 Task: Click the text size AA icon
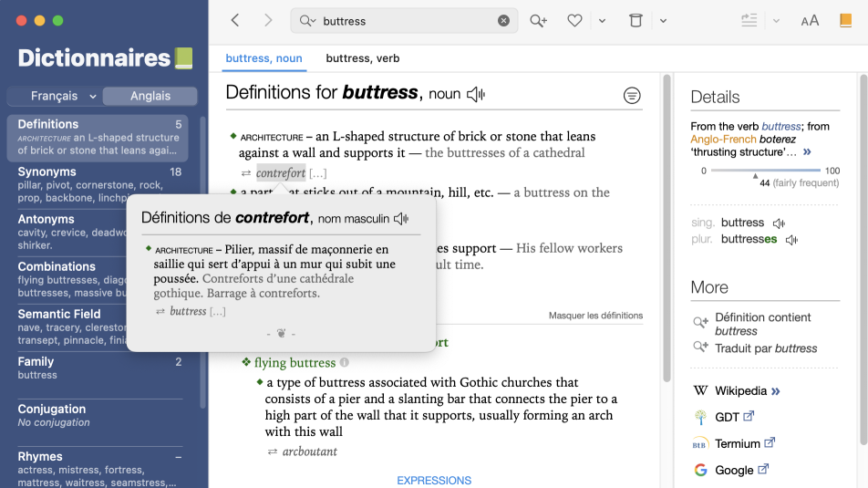click(810, 21)
